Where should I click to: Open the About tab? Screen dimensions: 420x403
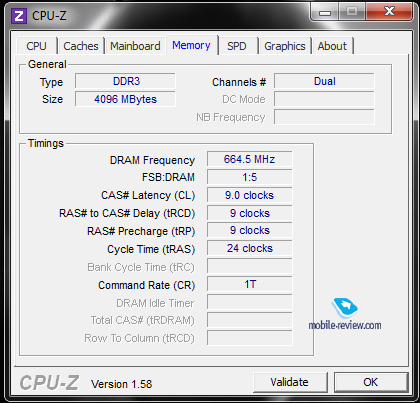332,46
